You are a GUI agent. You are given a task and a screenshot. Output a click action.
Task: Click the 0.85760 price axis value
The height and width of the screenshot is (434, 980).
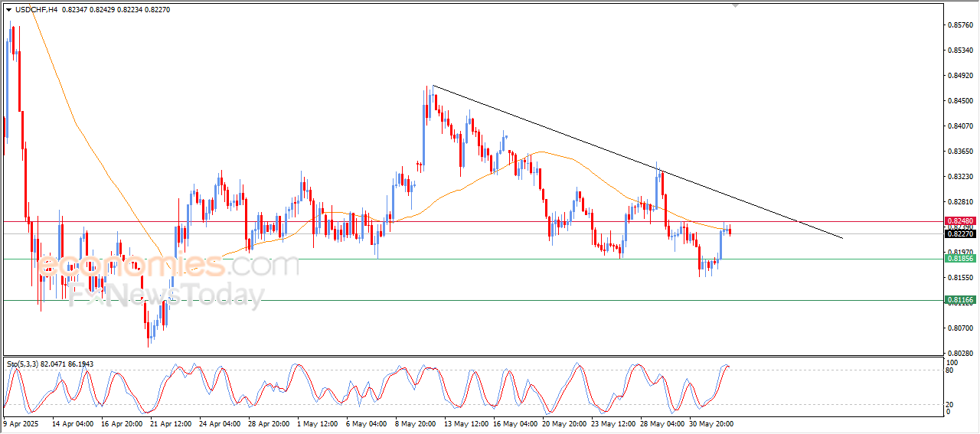pos(960,25)
